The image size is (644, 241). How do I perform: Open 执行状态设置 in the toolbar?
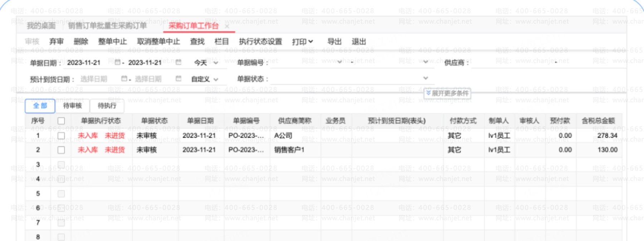click(x=260, y=41)
